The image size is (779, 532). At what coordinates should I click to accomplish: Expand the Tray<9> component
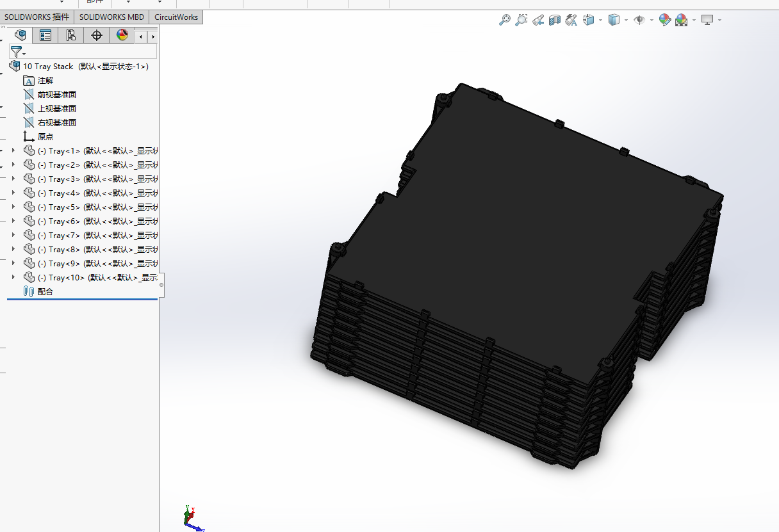click(13, 263)
